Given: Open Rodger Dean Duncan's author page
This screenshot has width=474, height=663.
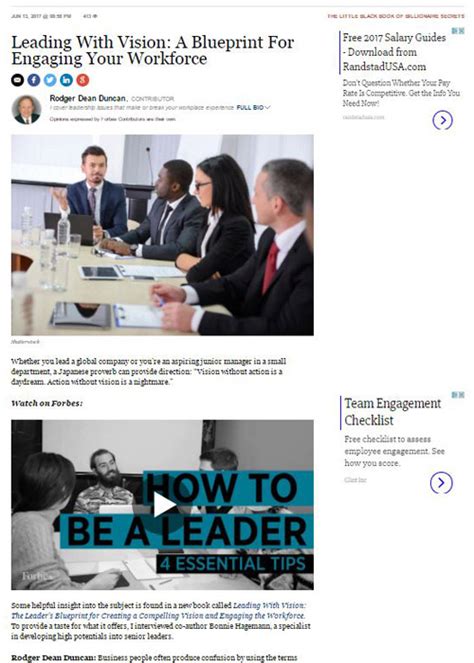Looking at the screenshot, I should [x=88, y=98].
